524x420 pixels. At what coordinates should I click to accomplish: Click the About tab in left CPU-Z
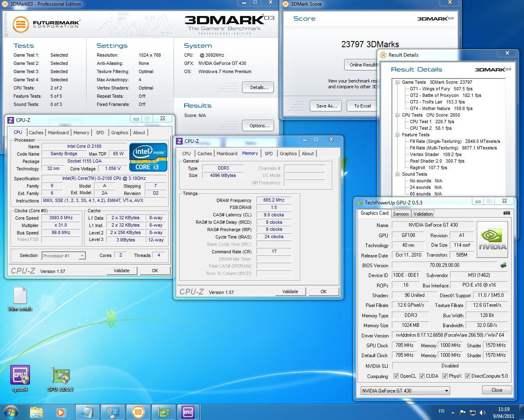(x=139, y=133)
